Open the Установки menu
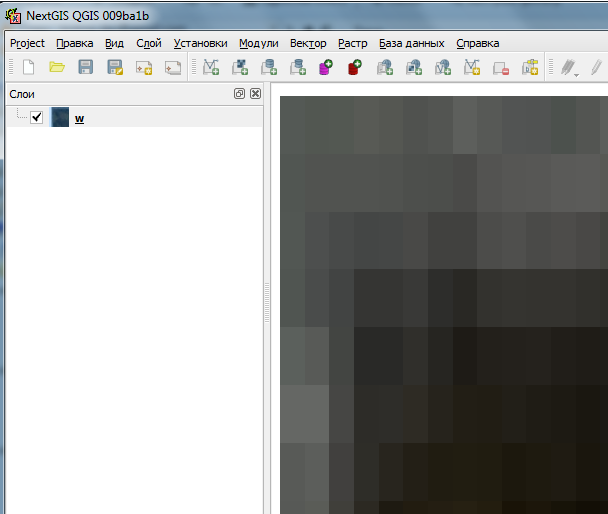This screenshot has width=608, height=514. pos(200,43)
